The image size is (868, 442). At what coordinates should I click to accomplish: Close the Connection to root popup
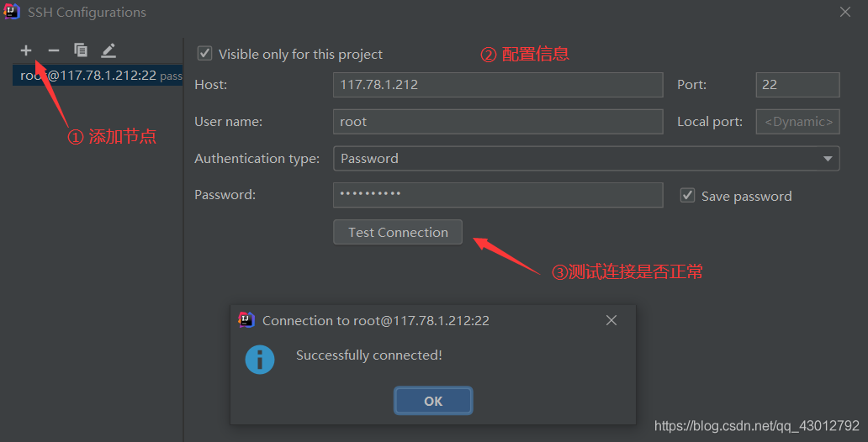(x=611, y=320)
